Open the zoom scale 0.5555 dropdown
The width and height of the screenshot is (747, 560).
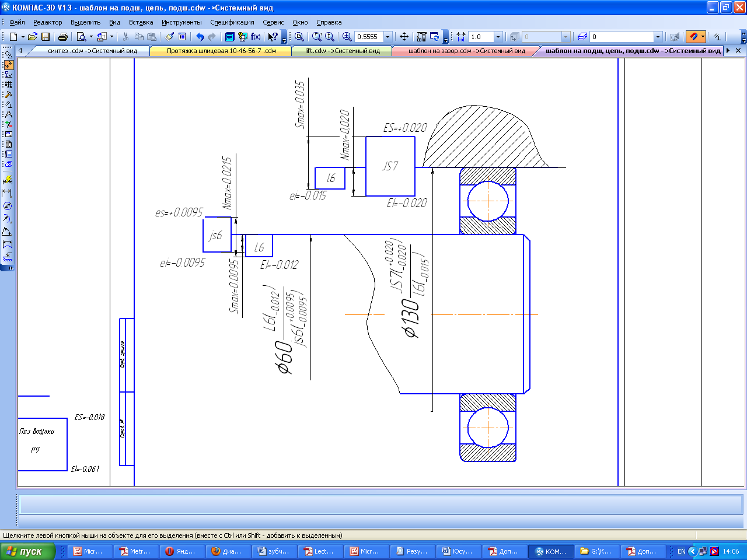pyautogui.click(x=388, y=37)
